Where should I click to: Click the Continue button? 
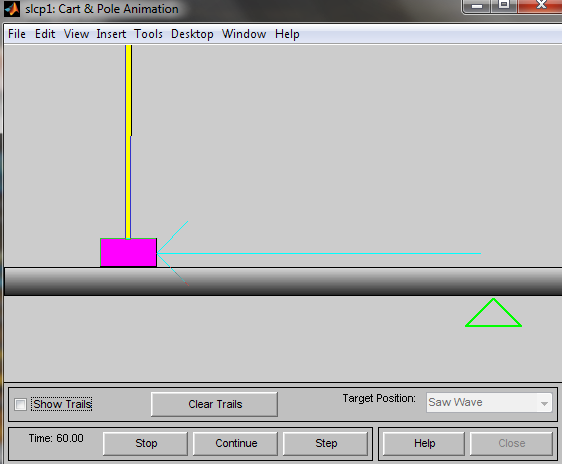click(235, 444)
